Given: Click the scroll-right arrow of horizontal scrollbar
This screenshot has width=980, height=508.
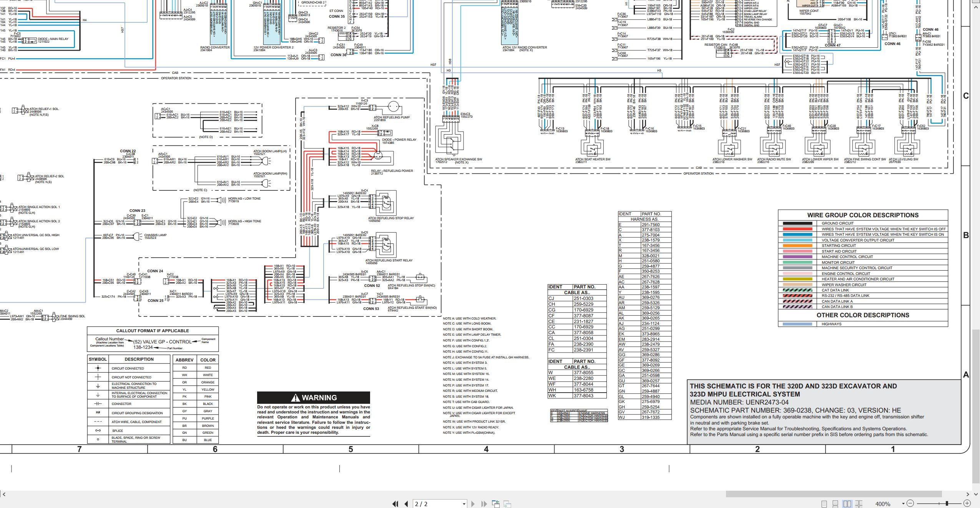Looking at the screenshot, I should 968,494.
